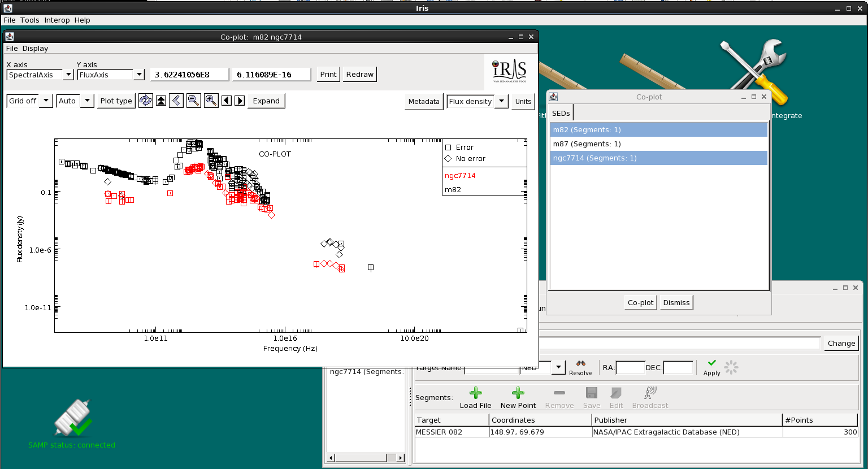Click the SAMP status connected icon

click(72, 418)
